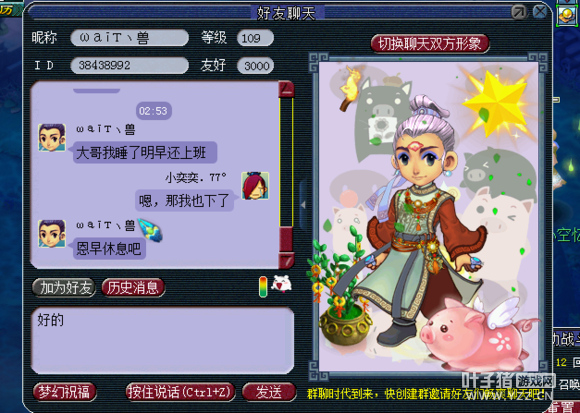580x413 pixels.
Task: Click the 梦幻祝福 button
Action: (x=65, y=392)
